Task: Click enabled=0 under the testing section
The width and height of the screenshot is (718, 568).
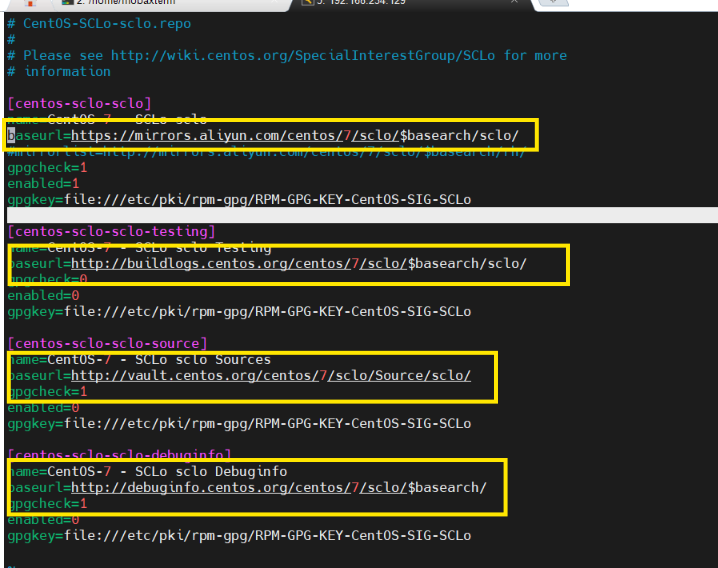Action: point(44,295)
